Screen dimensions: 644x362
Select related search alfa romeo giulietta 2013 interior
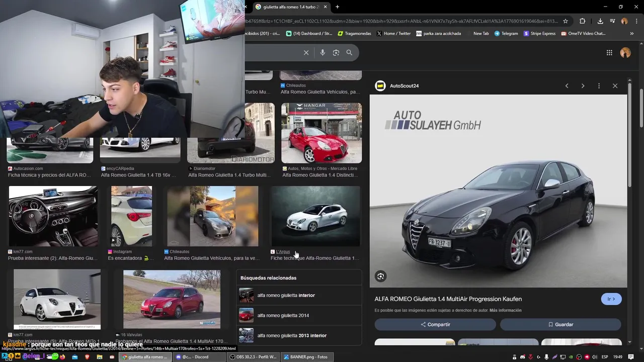coord(299,335)
